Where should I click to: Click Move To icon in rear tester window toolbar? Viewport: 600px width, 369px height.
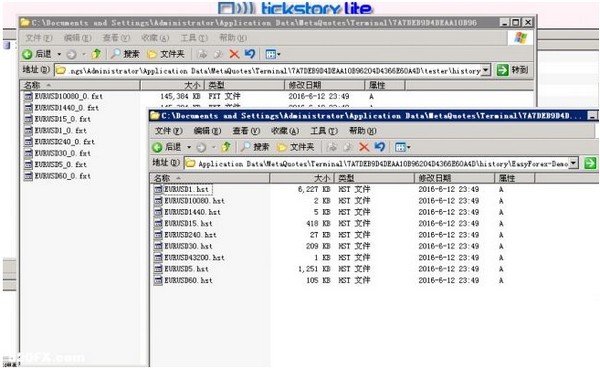(x=202, y=54)
